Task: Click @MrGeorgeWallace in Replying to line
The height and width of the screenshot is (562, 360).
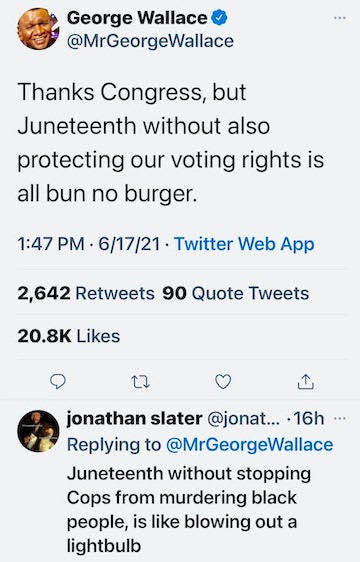Action: click(249, 445)
